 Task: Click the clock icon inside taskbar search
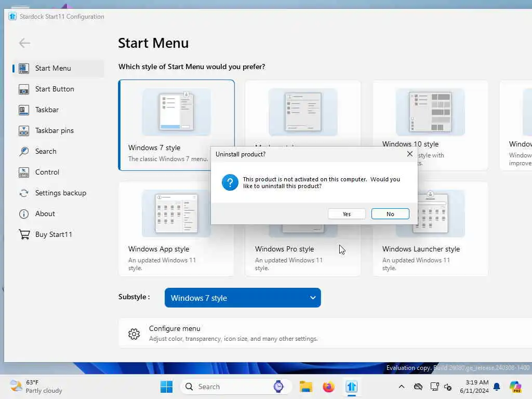(x=278, y=387)
